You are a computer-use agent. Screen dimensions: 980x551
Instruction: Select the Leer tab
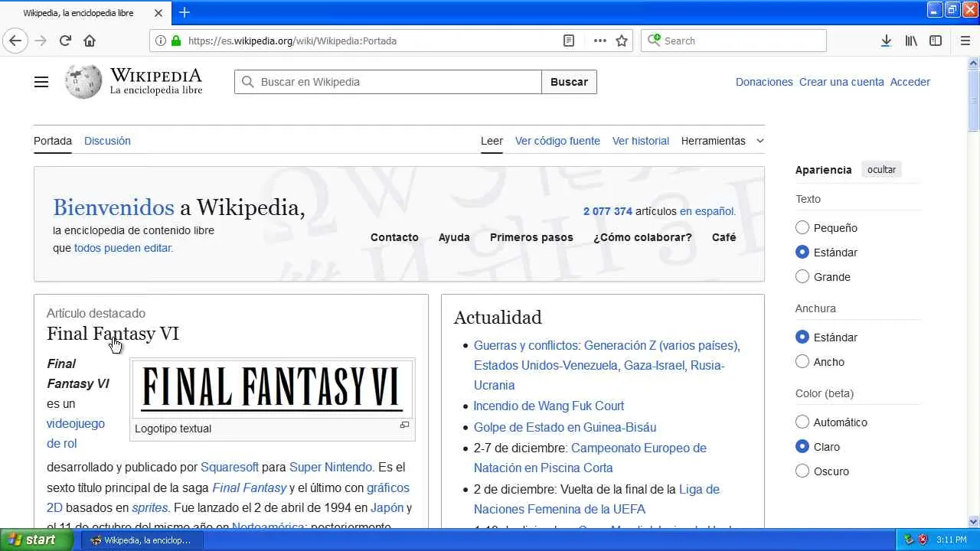492,141
